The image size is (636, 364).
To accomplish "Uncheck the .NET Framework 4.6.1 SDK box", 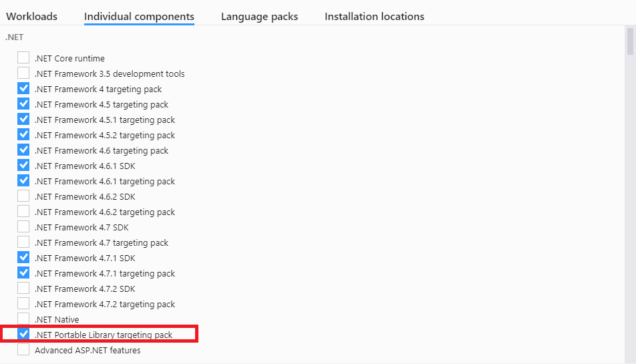I will pyautogui.click(x=23, y=166).
